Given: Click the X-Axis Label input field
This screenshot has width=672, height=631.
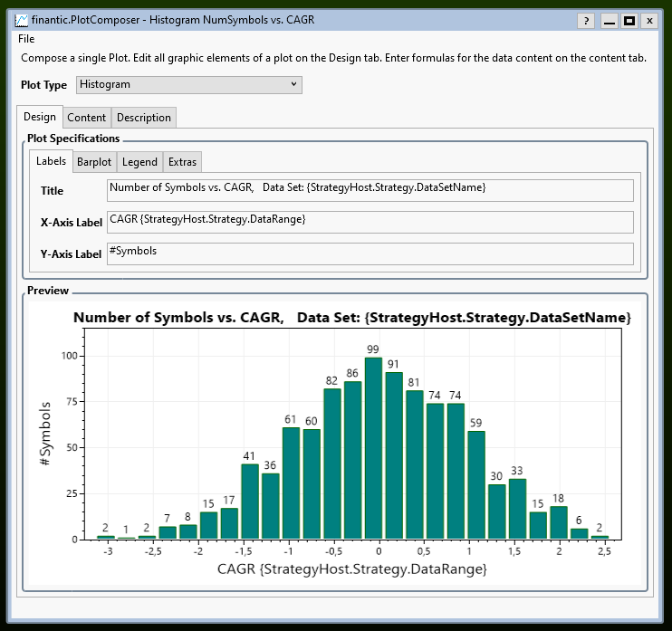Looking at the screenshot, I should [x=370, y=221].
